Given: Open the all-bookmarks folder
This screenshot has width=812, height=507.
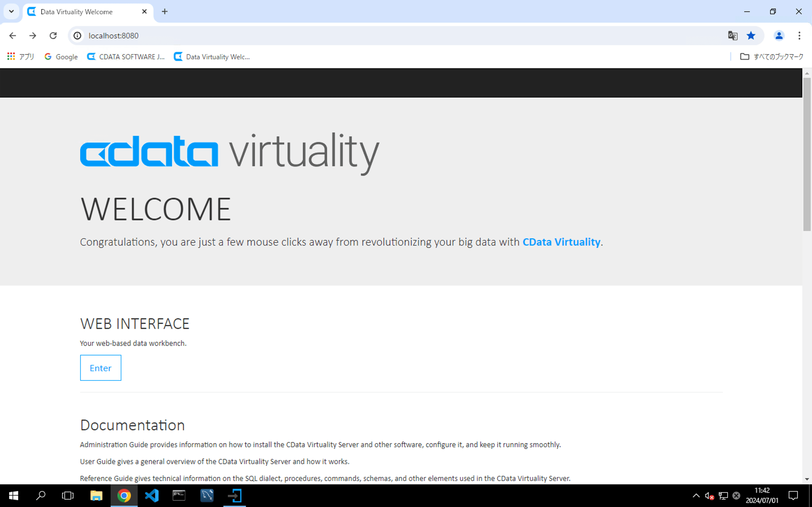Looking at the screenshot, I should click(x=771, y=57).
